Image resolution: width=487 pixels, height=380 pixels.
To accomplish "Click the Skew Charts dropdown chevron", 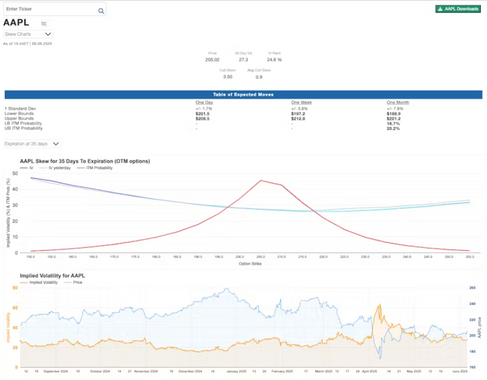I will pos(48,34).
